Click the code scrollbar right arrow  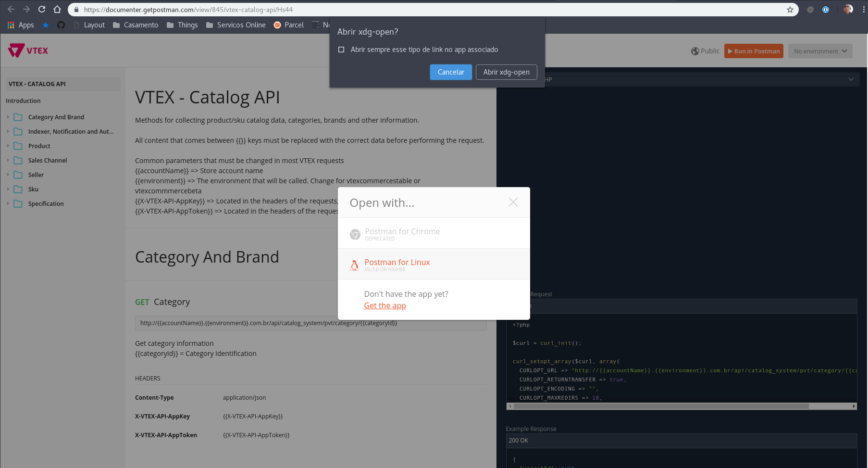[x=854, y=406]
